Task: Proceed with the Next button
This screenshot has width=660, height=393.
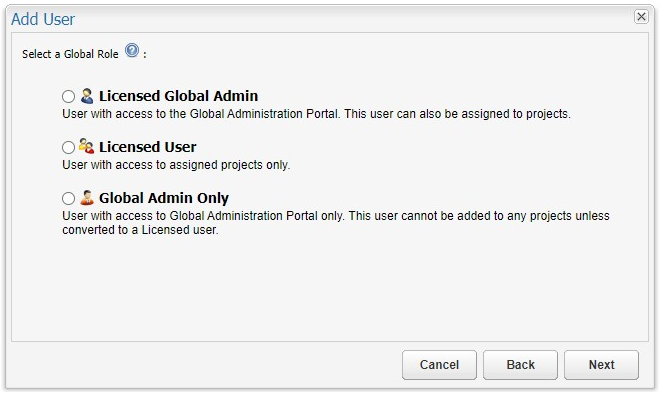Action: coord(601,365)
